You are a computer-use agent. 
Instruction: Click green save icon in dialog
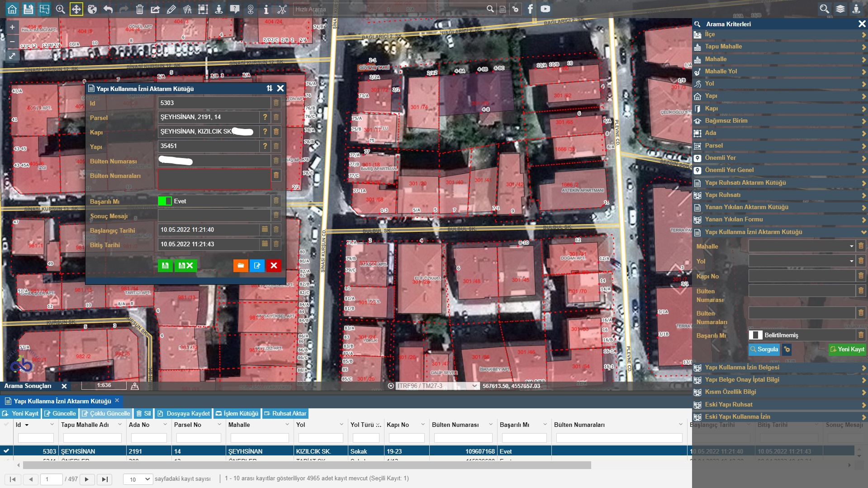(x=165, y=266)
